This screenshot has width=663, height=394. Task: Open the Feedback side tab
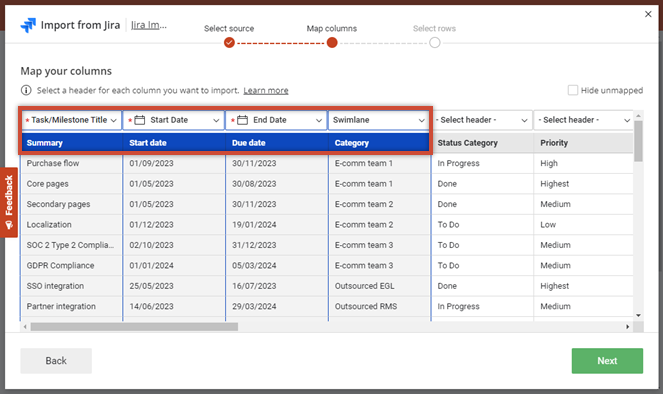(x=9, y=202)
